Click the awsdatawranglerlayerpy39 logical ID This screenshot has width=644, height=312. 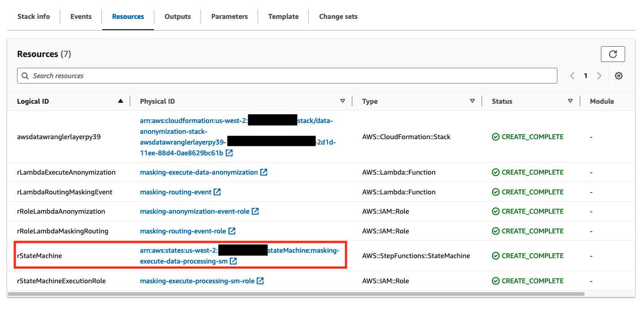point(59,137)
